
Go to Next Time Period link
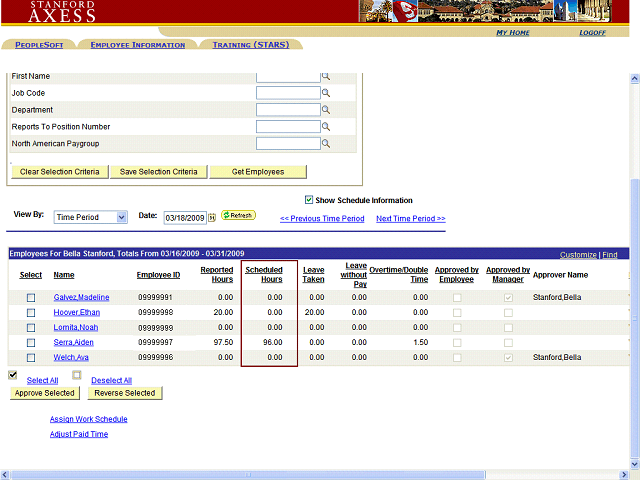tap(410, 218)
